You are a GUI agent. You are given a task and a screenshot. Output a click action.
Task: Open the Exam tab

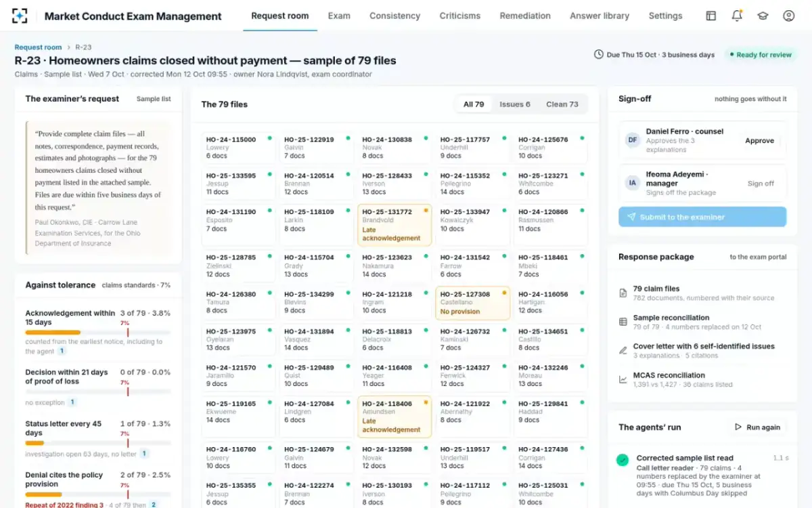(x=339, y=16)
